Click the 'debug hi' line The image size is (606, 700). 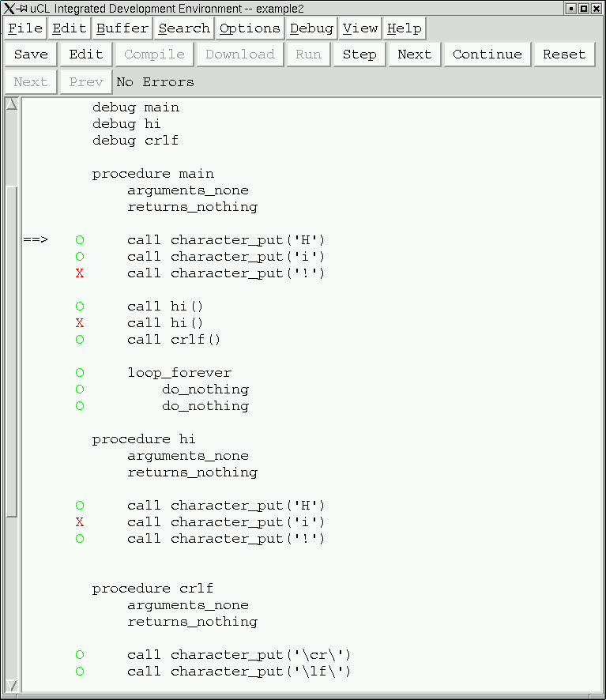pos(126,124)
